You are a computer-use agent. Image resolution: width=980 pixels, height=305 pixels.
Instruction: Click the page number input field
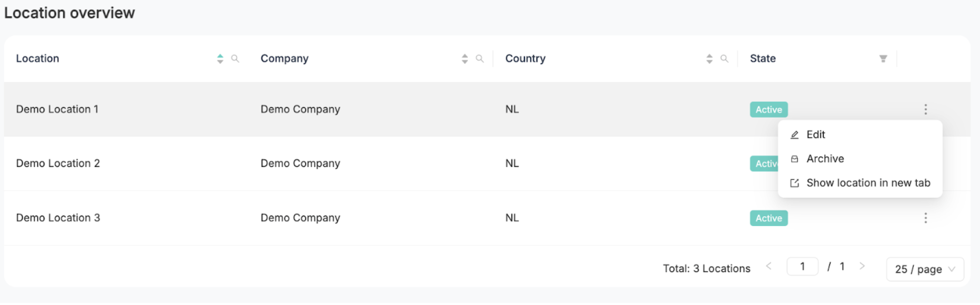click(803, 267)
